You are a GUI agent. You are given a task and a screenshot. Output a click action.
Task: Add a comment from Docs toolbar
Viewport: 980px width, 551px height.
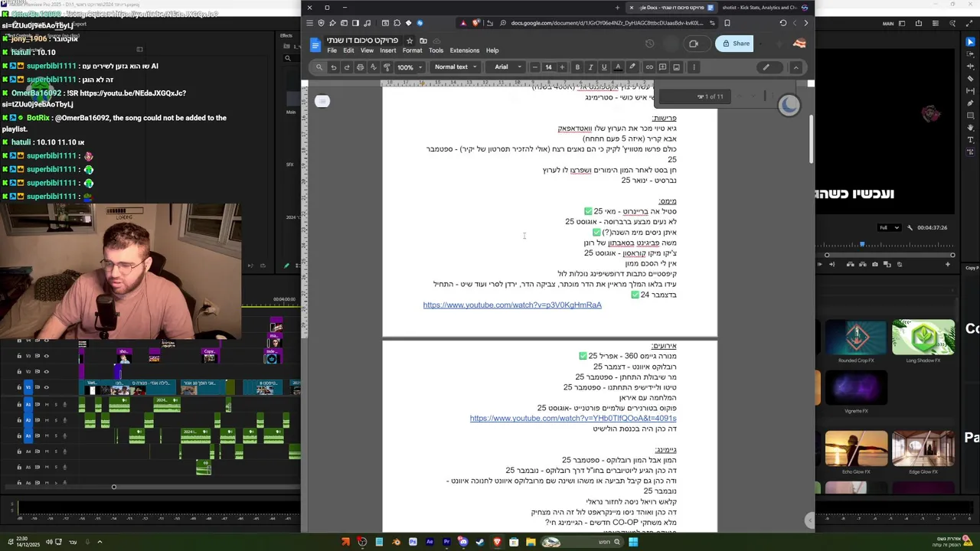[x=662, y=67]
